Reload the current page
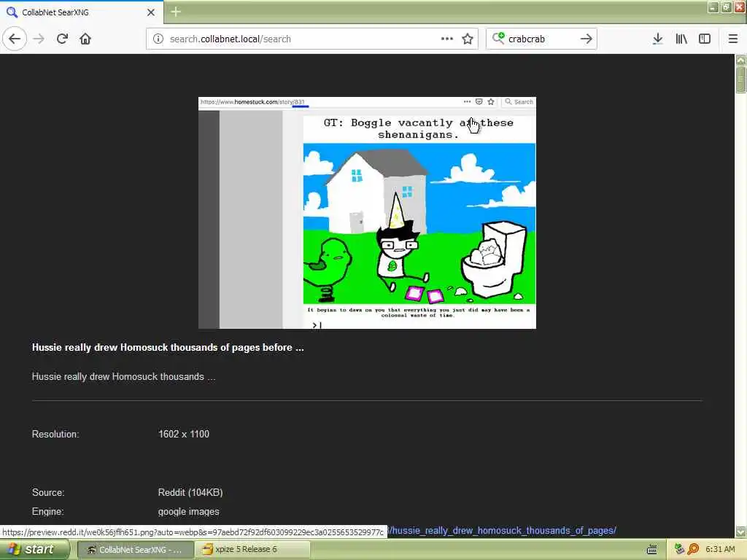The width and height of the screenshot is (747, 560). click(63, 39)
